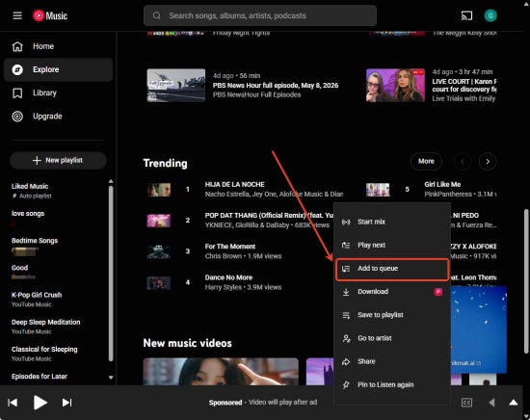
Task: Click the Share arrow icon
Action: click(x=346, y=361)
